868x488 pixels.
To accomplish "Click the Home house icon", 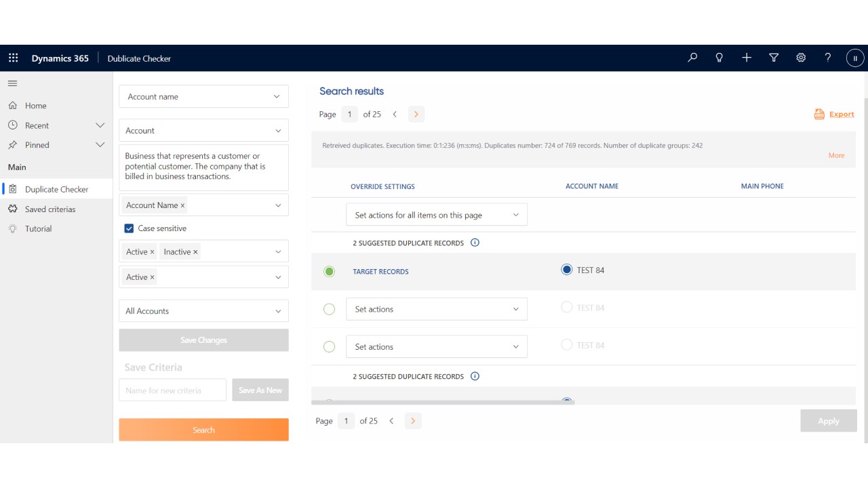I will click(x=12, y=106).
